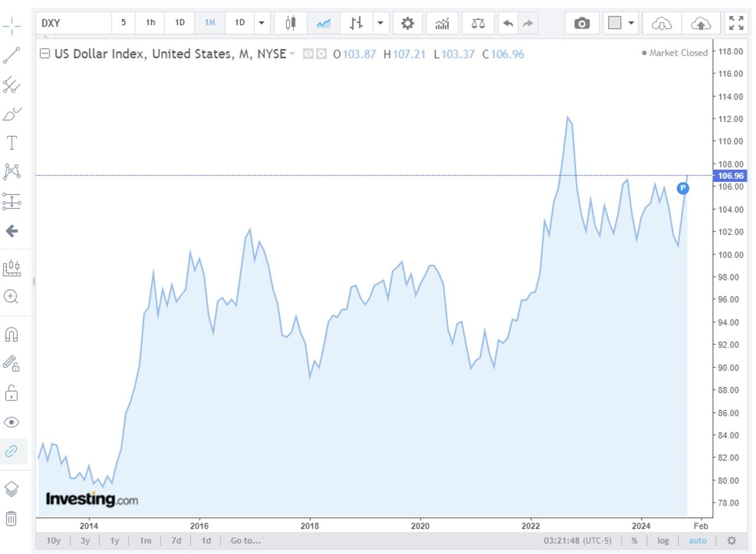Select the highlighted 1M interval
The width and height of the screenshot is (756, 554).
pyautogui.click(x=210, y=23)
